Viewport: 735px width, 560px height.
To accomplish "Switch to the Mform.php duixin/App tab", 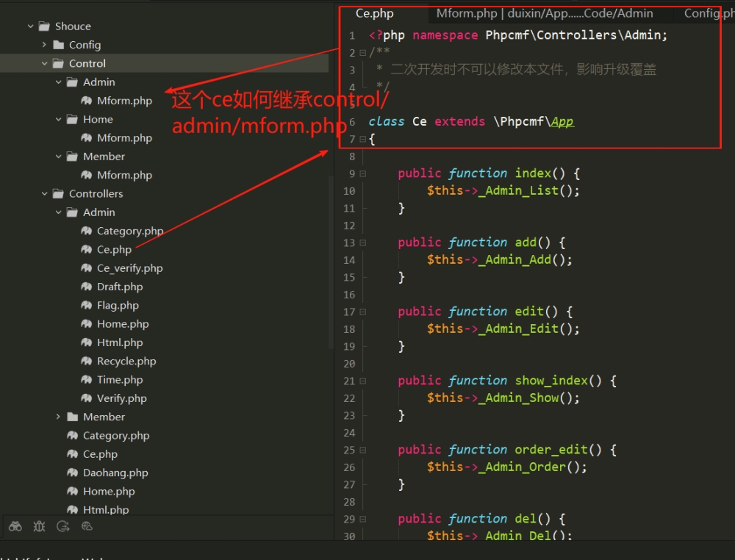I will click(x=545, y=13).
